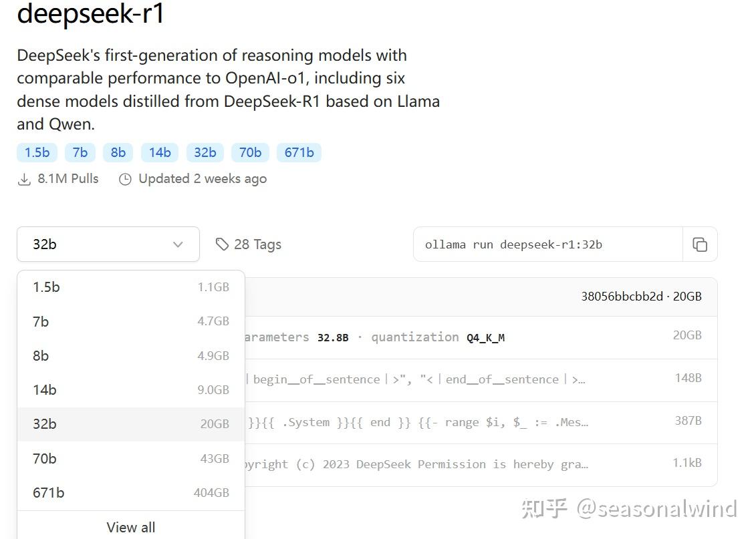Open the model size dropdown showing 32b
756x539 pixels.
click(107, 244)
